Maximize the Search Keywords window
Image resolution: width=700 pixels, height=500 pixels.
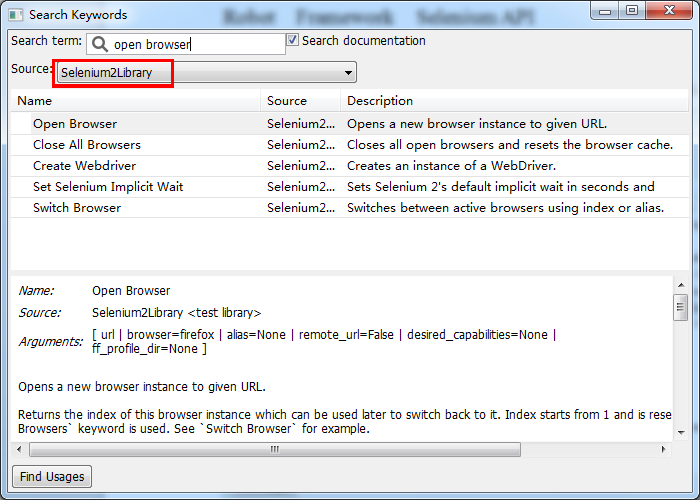[x=632, y=11]
